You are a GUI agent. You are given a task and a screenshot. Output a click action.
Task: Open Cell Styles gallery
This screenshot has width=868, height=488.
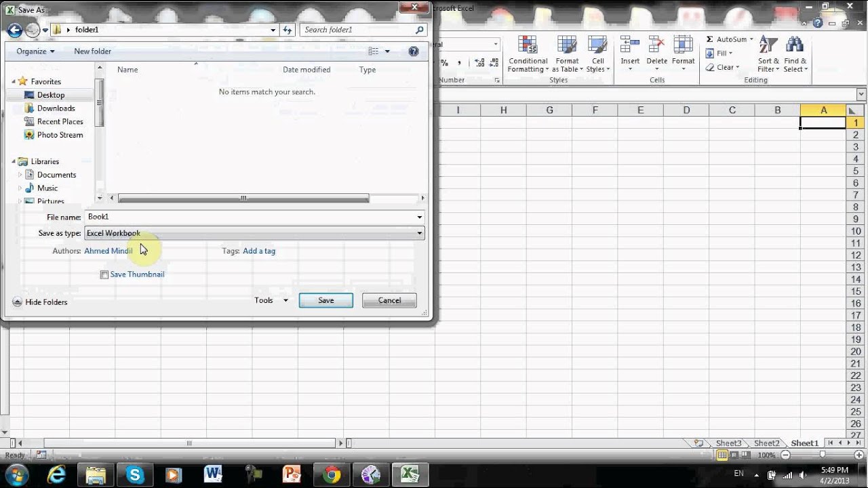[597, 54]
